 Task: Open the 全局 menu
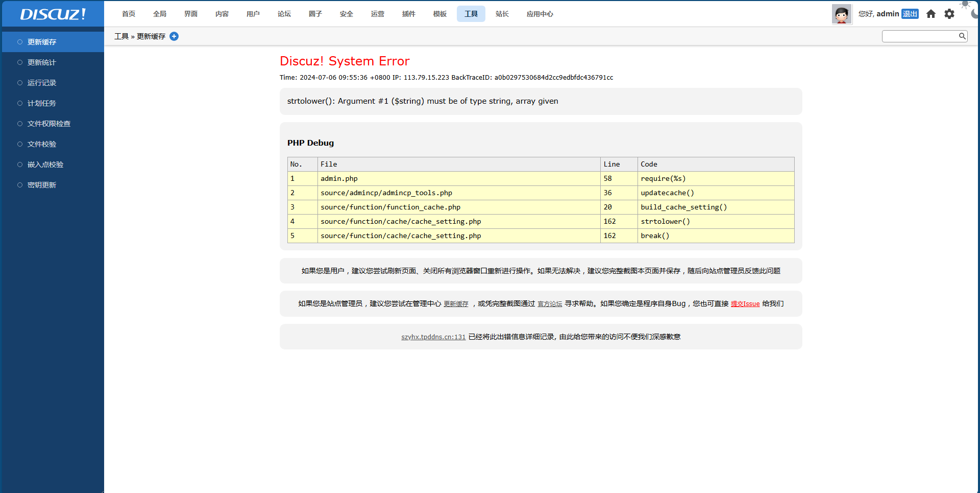(x=160, y=14)
